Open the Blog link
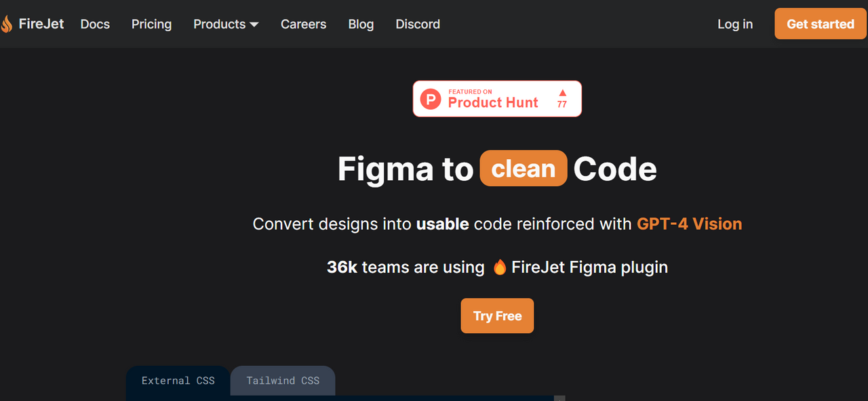The width and height of the screenshot is (868, 401). coord(361,24)
